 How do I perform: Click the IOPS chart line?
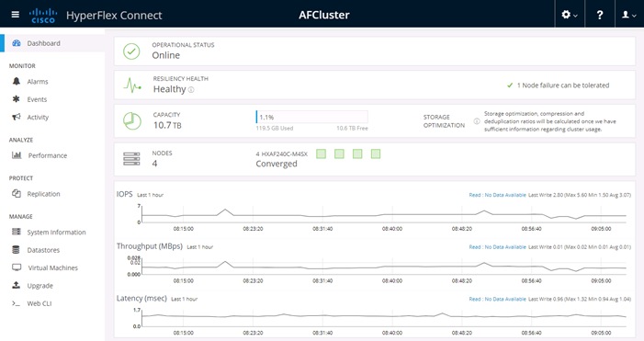[384, 214]
